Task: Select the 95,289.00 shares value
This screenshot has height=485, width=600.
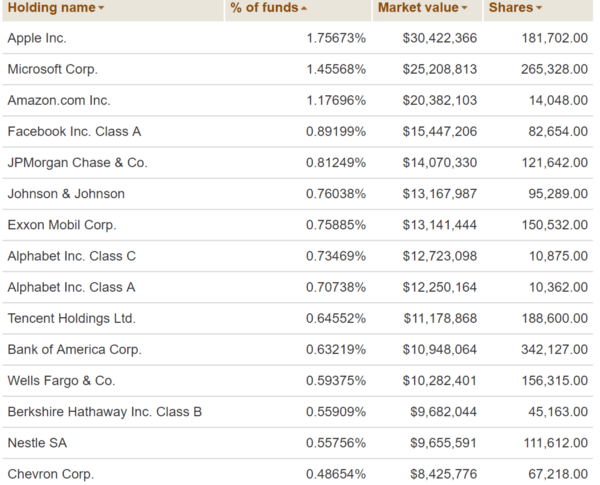Action: [558, 194]
